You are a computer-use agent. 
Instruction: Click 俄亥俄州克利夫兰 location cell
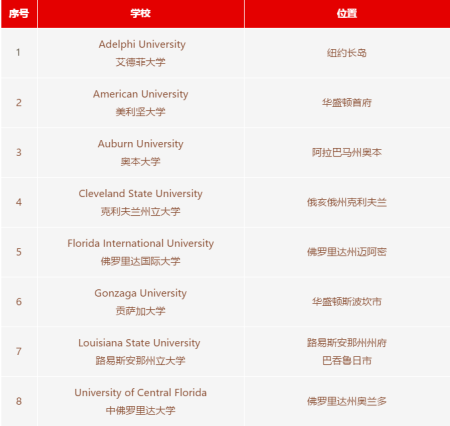pos(347,202)
